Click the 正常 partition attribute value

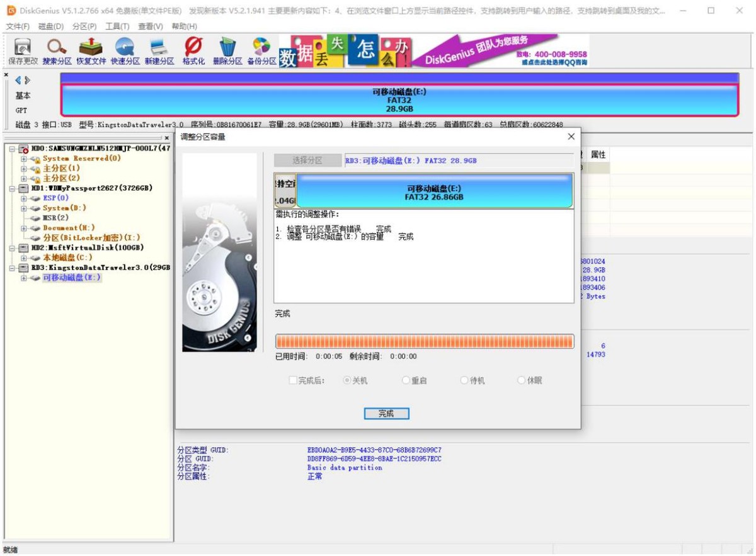(x=314, y=477)
